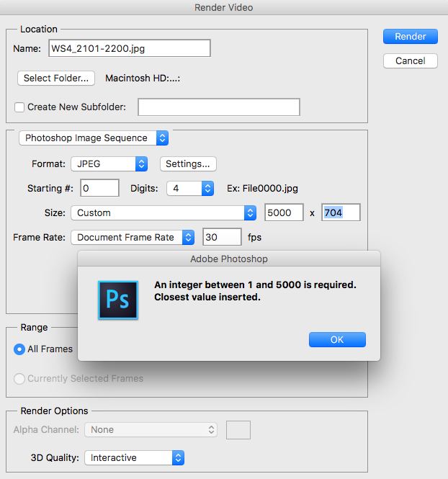
Task: Open the Alpha Channel None dropdown
Action: point(151,429)
